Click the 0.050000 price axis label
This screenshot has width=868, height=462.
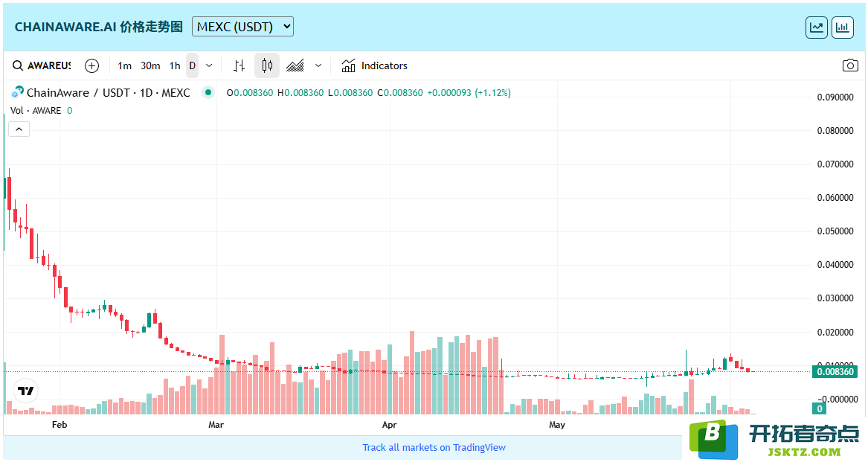pyautogui.click(x=835, y=231)
